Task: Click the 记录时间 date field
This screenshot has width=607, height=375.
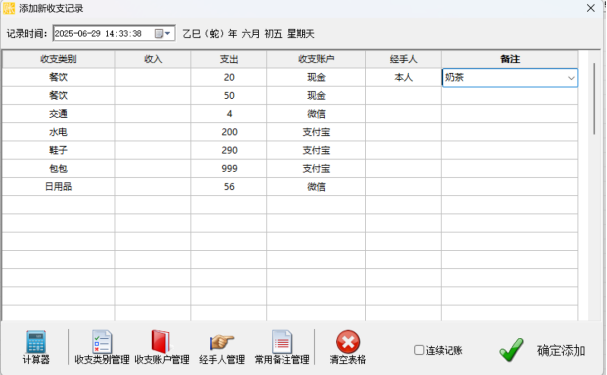Action: coord(114,33)
